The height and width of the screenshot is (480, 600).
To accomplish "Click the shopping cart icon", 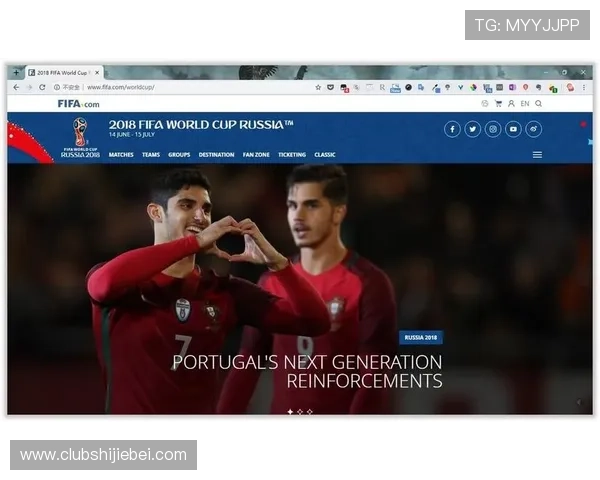I will click(498, 103).
